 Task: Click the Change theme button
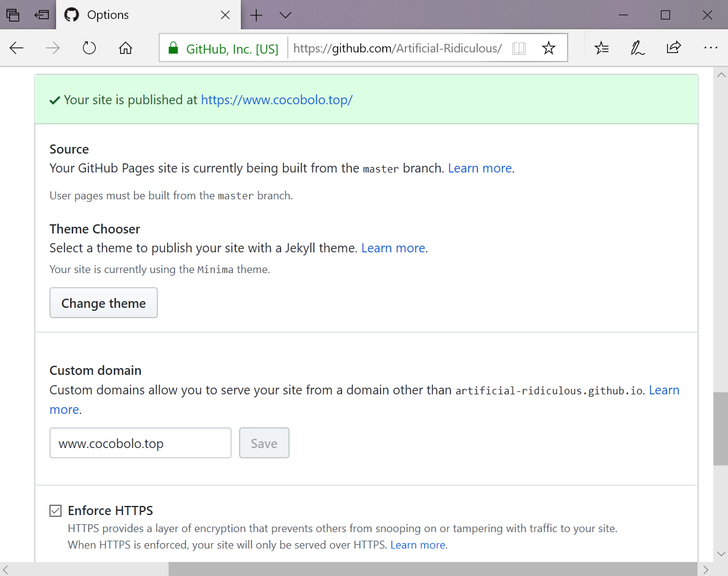tap(104, 302)
